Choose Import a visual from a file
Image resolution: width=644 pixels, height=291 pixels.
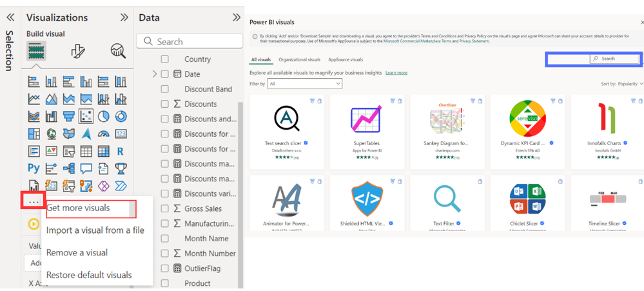pyautogui.click(x=95, y=230)
